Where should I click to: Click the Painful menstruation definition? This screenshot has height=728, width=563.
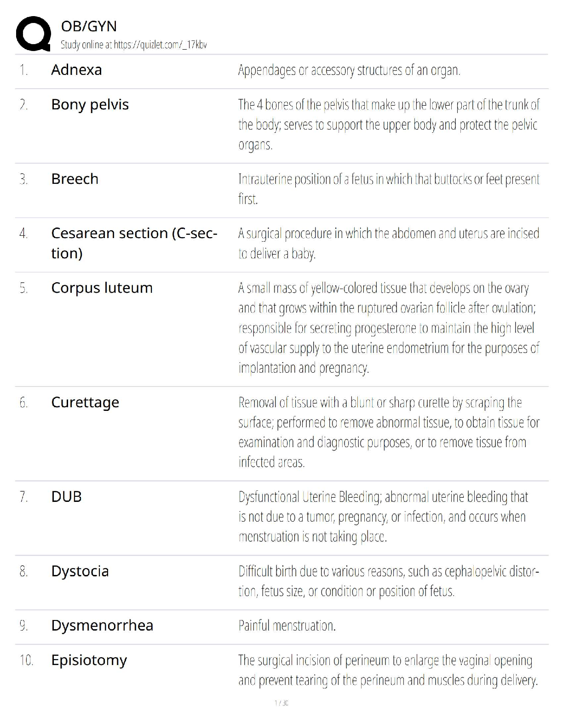[x=287, y=626]
